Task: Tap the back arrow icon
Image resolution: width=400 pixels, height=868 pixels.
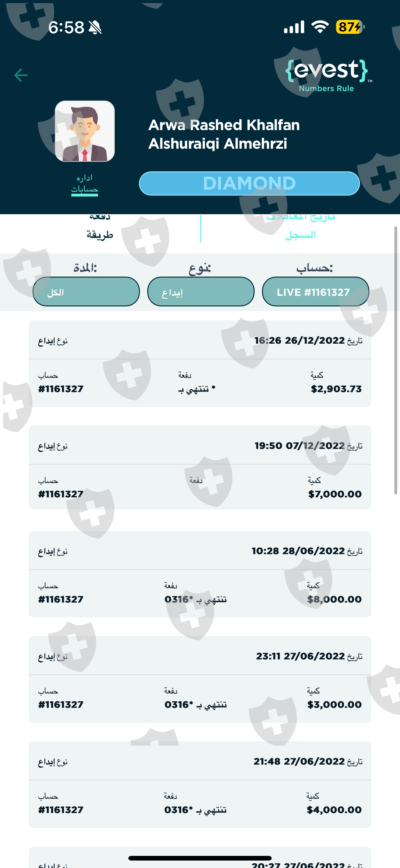Action: coord(21,75)
